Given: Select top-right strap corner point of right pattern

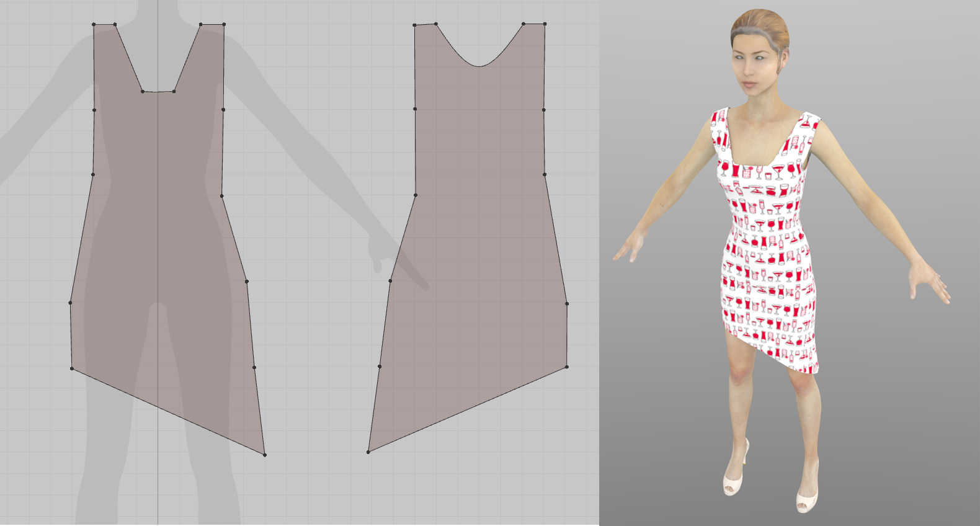Looking at the screenshot, I should pyautogui.click(x=545, y=24).
